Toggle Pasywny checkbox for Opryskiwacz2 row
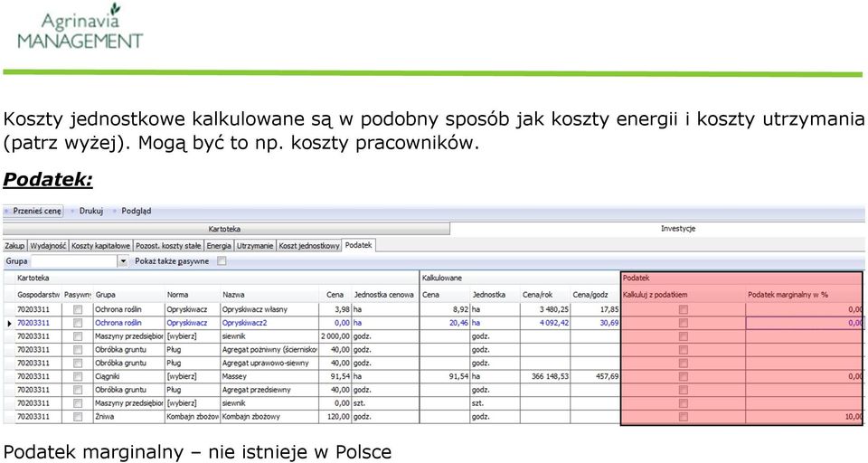 tap(78, 323)
